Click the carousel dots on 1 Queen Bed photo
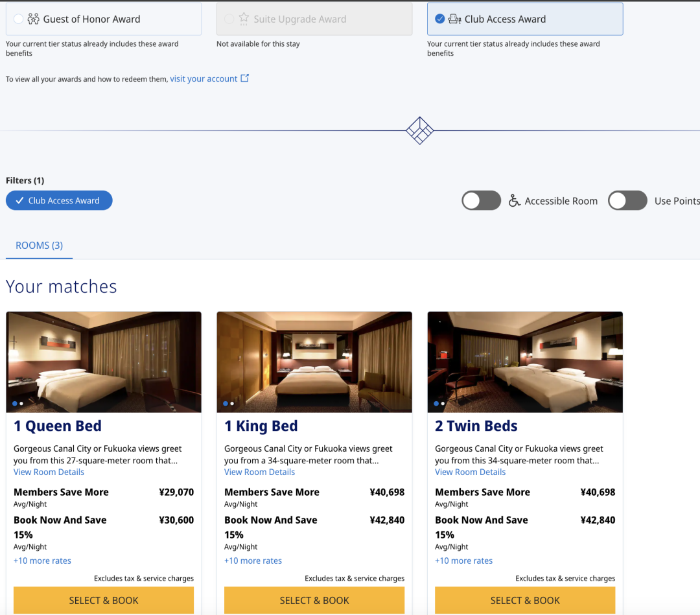Viewport: 700px width, 615px height. click(x=17, y=404)
